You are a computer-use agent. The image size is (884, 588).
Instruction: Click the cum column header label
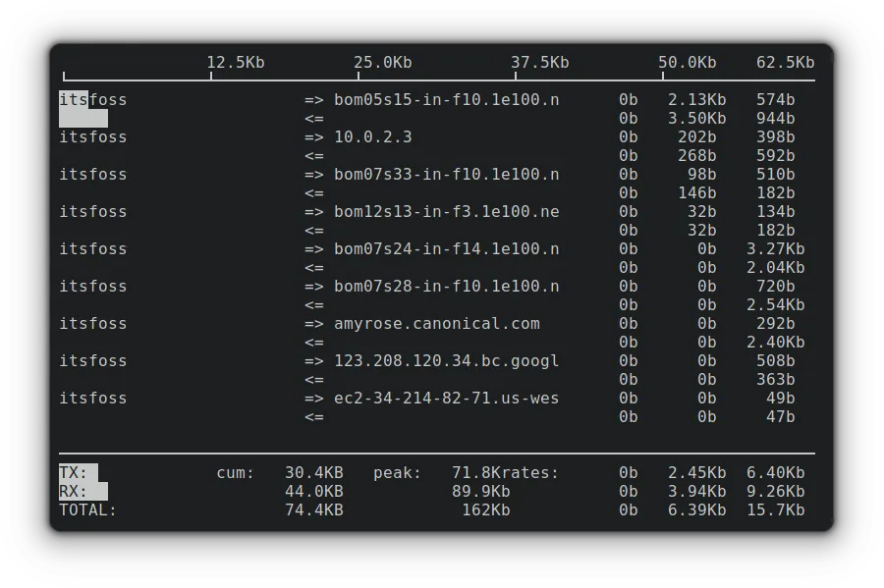pyautogui.click(x=230, y=472)
